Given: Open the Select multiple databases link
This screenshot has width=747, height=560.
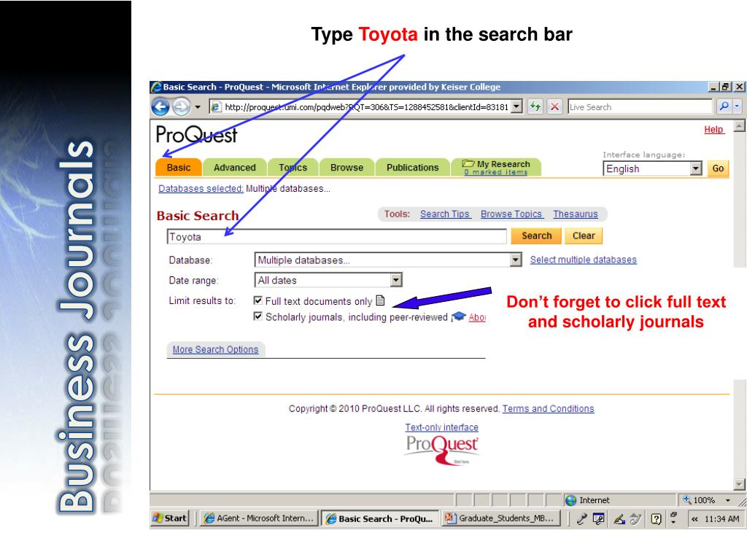Looking at the screenshot, I should point(583,260).
